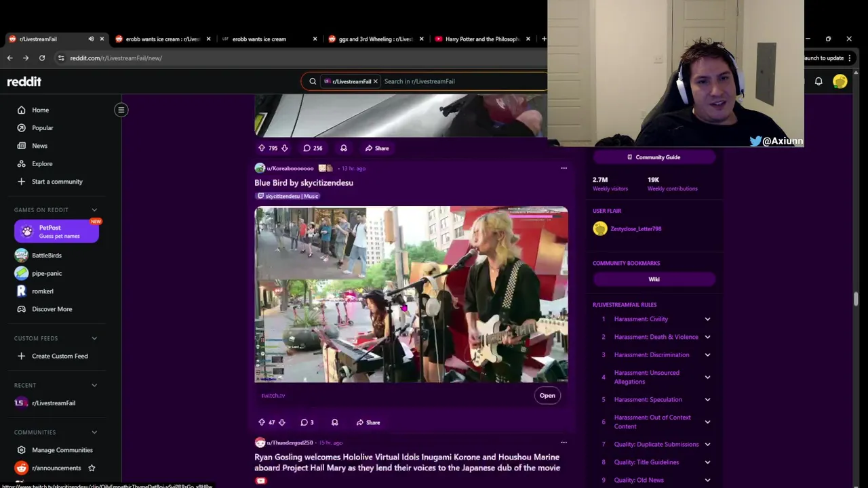This screenshot has width=868, height=488.
Task: Open notifications bell icon
Action: (x=818, y=81)
